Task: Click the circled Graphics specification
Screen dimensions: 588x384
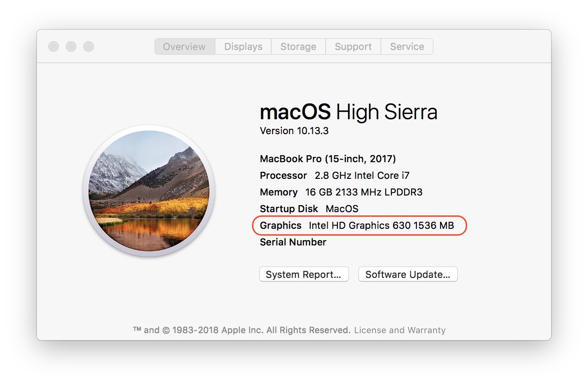Action: point(359,225)
